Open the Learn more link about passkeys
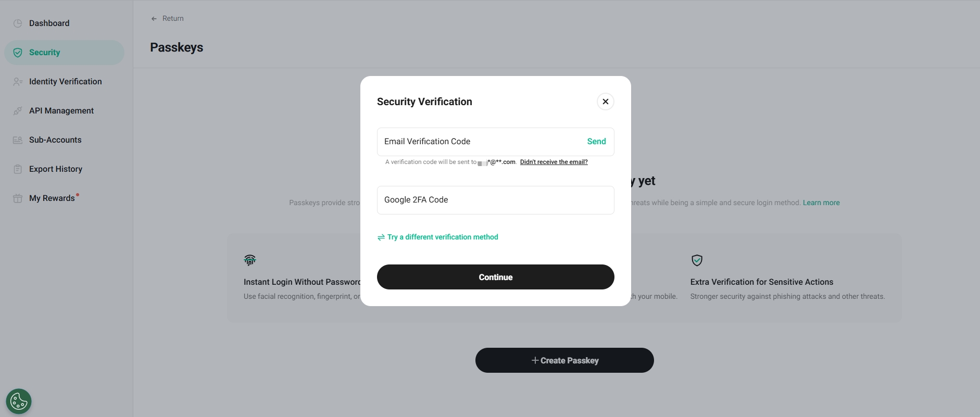The image size is (980, 417). (821, 203)
